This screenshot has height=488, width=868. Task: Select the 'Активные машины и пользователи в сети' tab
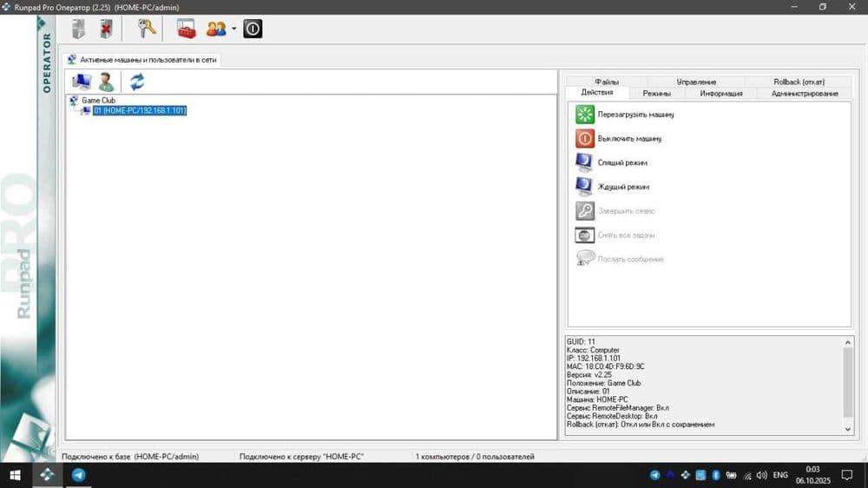[142, 60]
